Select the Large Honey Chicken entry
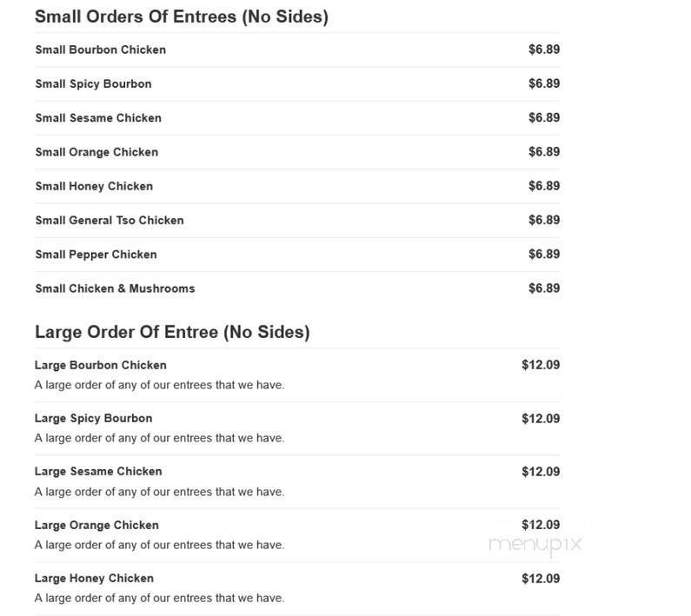The image size is (691, 616). (94, 578)
